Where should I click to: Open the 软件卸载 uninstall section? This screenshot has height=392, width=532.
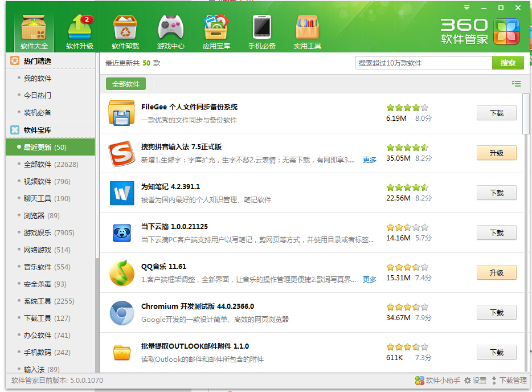point(125,33)
